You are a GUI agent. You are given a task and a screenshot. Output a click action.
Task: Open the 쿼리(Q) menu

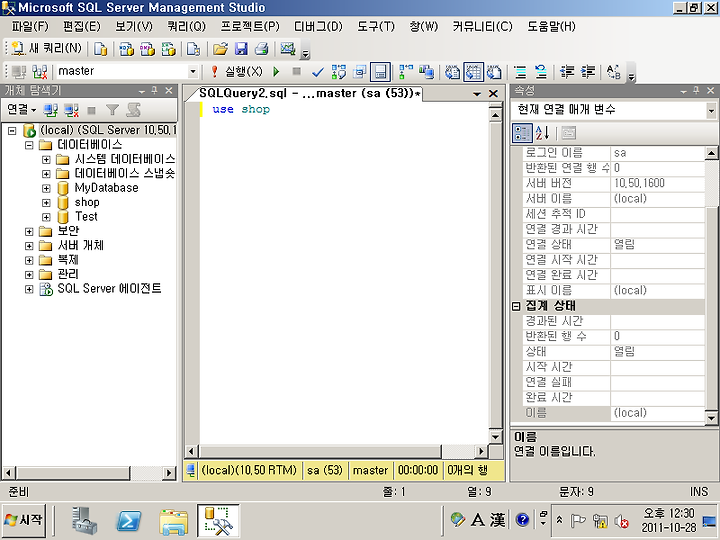186,27
